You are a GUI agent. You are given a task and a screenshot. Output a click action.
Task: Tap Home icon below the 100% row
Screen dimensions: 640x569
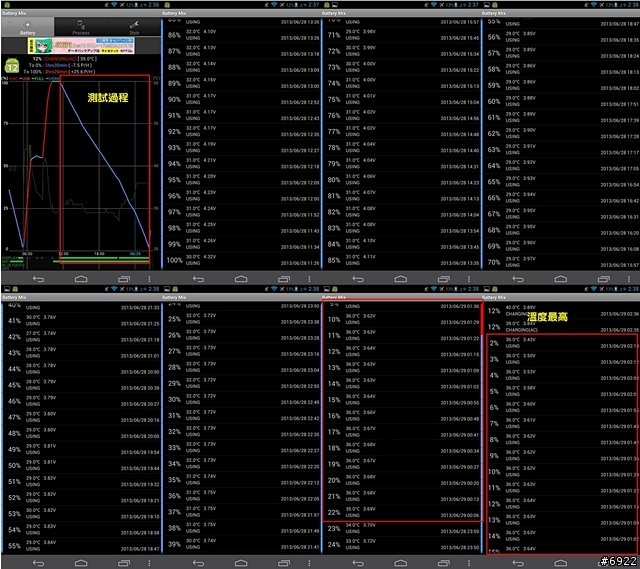[x=241, y=279]
